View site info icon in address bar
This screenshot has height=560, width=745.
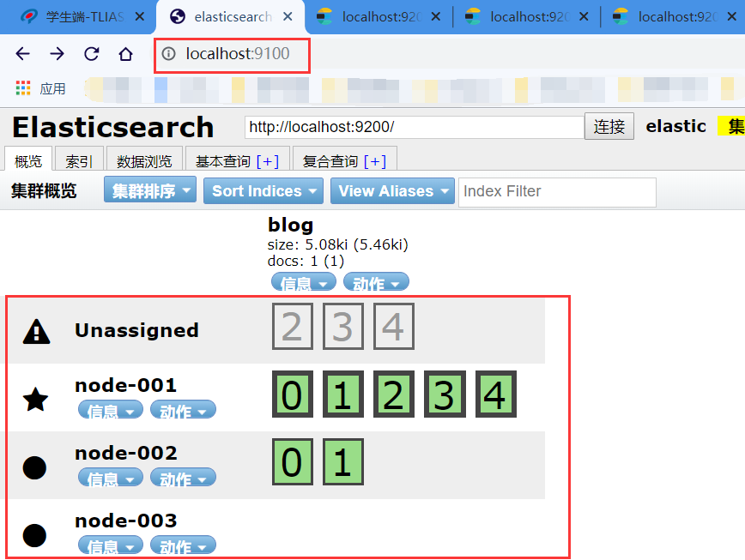(x=169, y=54)
